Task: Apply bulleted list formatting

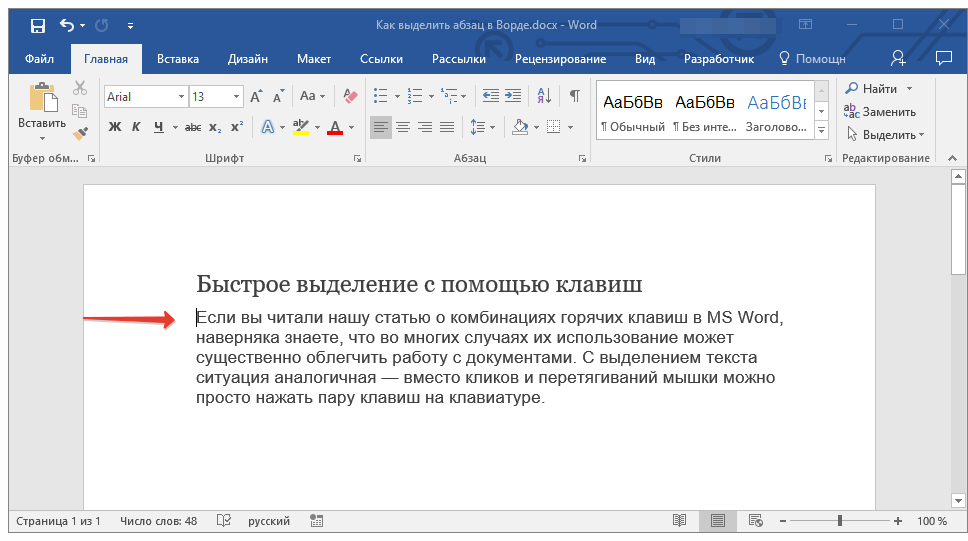Action: click(x=380, y=96)
